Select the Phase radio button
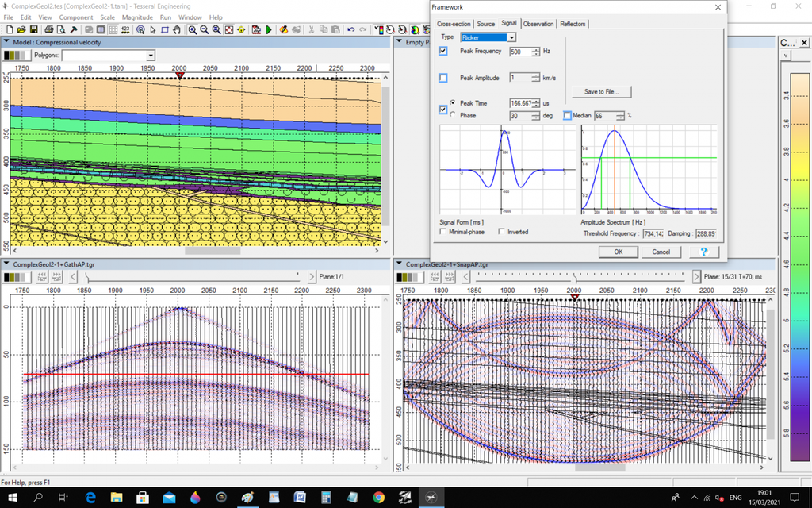The height and width of the screenshot is (508, 812). (452, 115)
